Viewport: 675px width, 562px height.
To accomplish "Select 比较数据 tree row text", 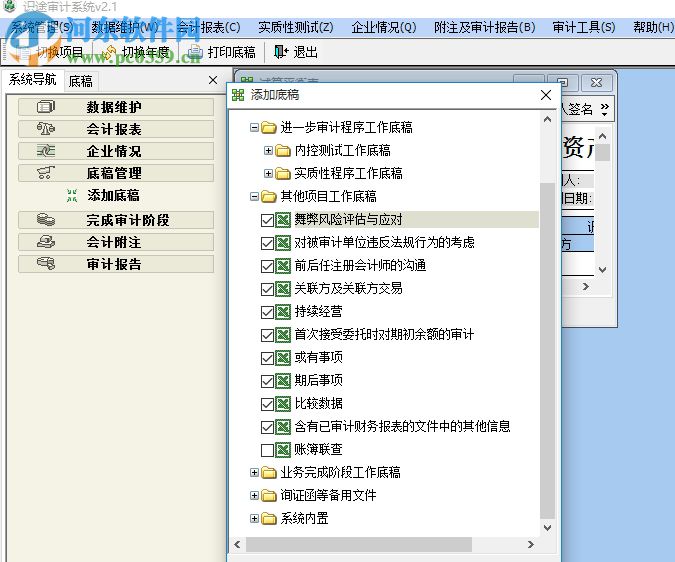I will click(x=319, y=404).
